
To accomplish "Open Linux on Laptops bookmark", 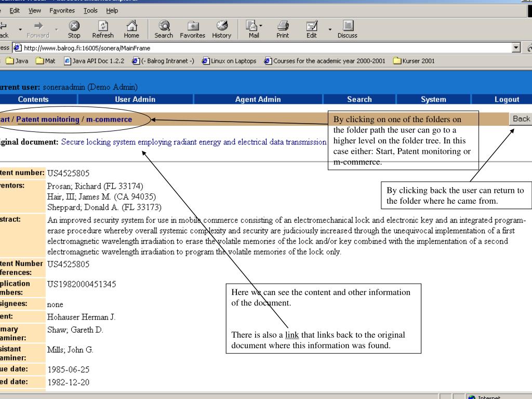I will pyautogui.click(x=229, y=61).
